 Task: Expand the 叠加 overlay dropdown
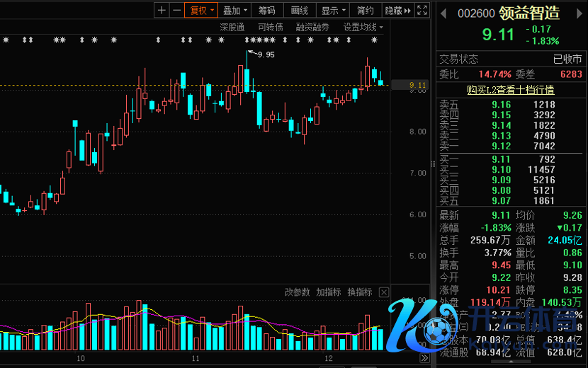click(x=234, y=10)
